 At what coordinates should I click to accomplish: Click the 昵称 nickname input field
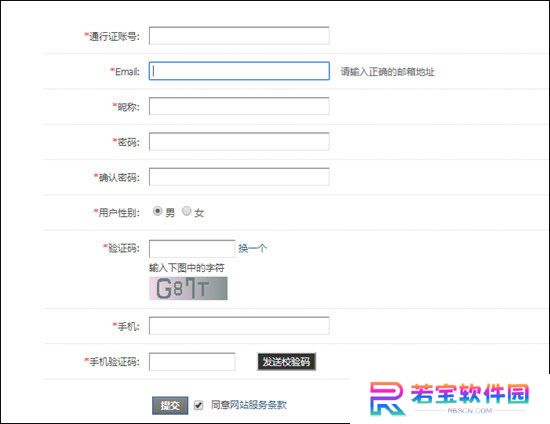click(239, 106)
